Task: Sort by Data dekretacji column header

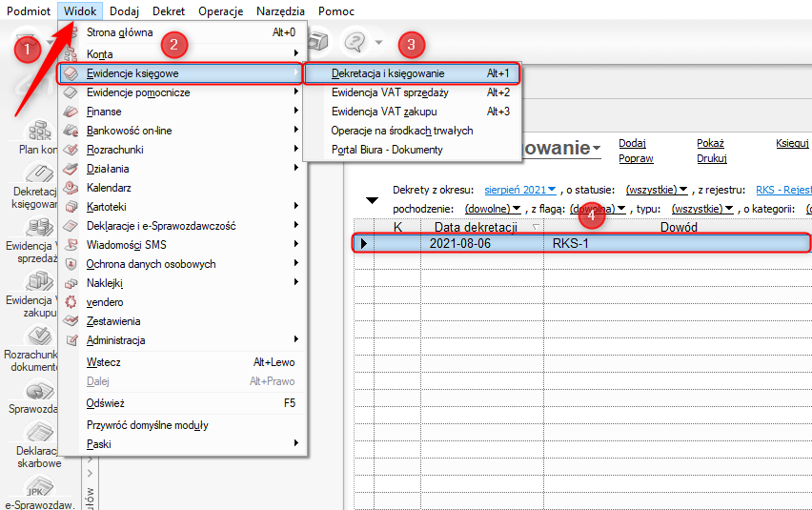Action: (x=482, y=227)
